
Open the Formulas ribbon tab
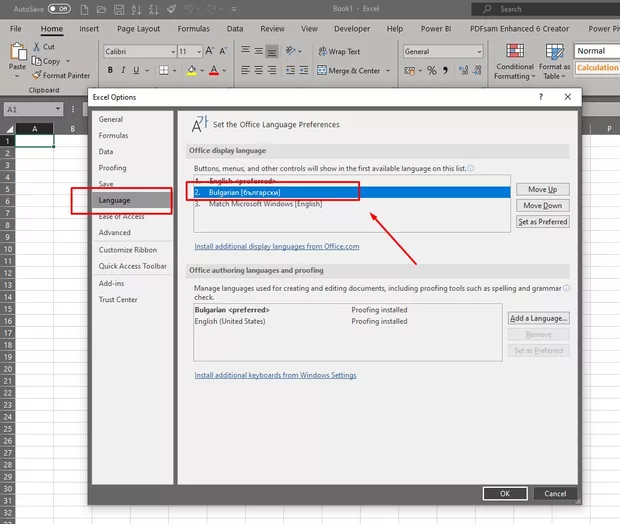tap(193, 29)
